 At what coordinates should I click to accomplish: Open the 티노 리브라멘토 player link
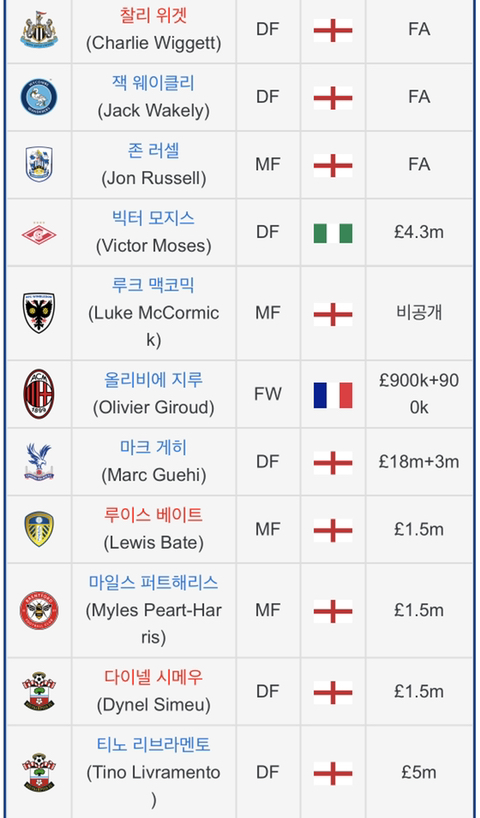pyautogui.click(x=153, y=744)
